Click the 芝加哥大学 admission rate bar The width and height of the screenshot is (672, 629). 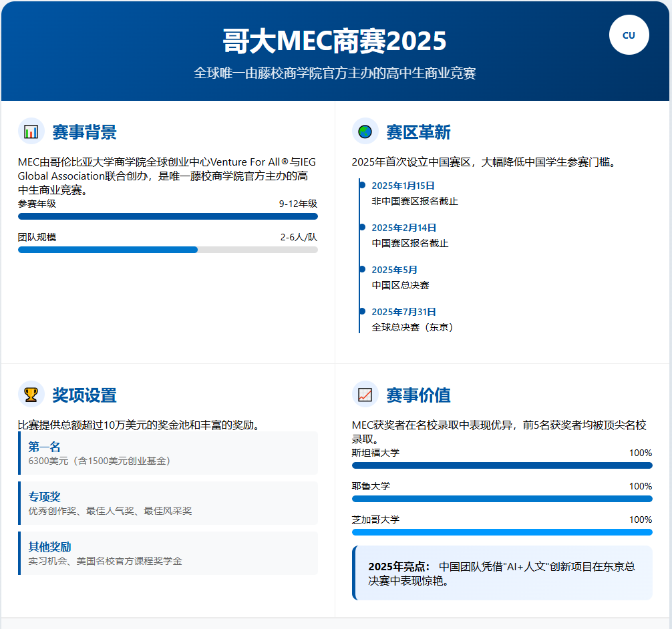tap(502, 532)
